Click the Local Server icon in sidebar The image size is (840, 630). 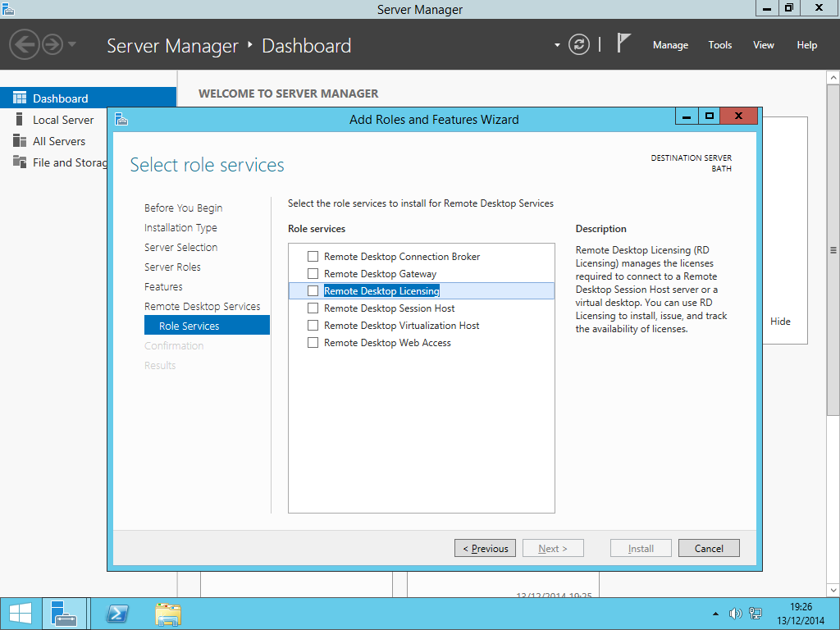[20, 119]
